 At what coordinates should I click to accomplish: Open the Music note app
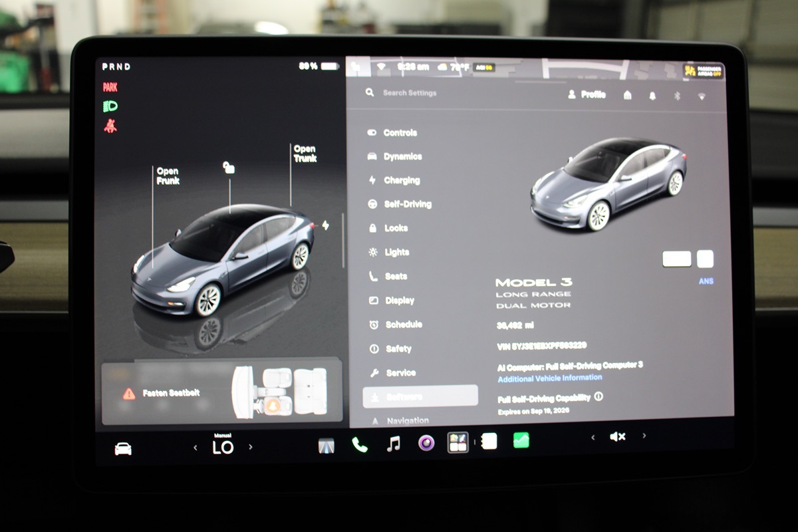click(394, 444)
